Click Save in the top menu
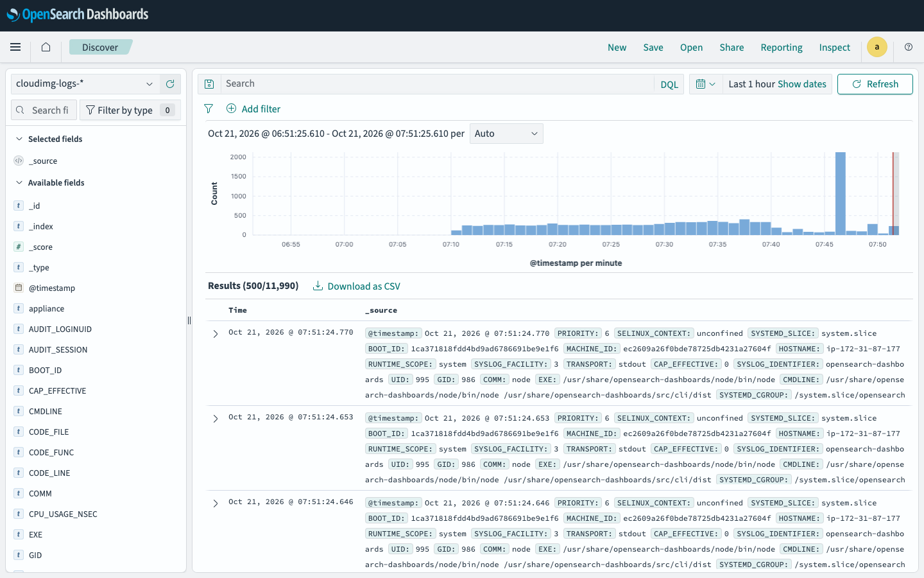Viewport: 924px width, 578px height. pyautogui.click(x=653, y=48)
